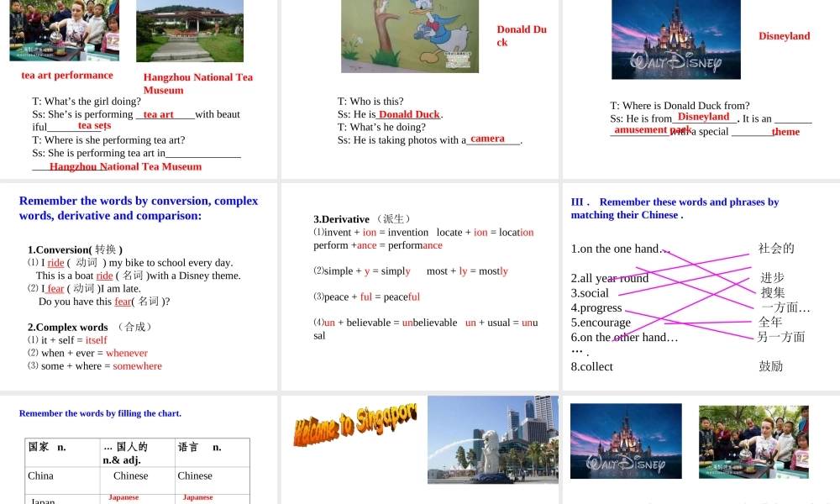Click the underlined answer 'Donald Duck'
Viewport: 840px width, 504px height.
(409, 114)
